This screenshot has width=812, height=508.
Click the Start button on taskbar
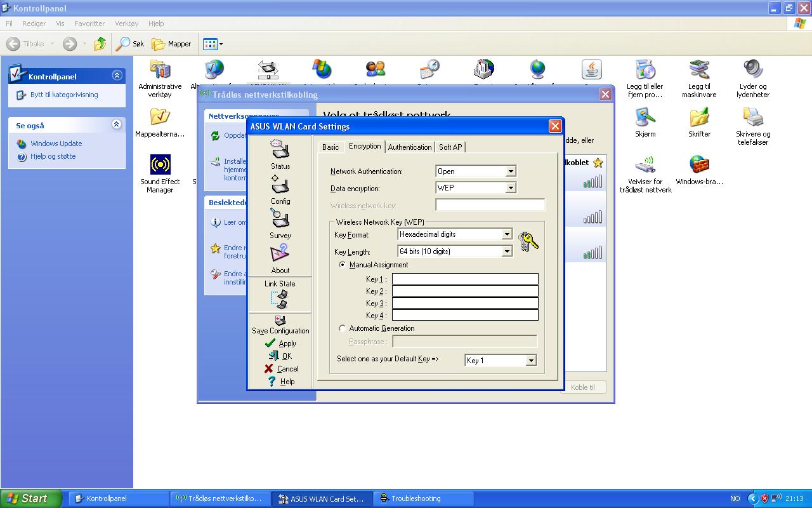point(31,498)
